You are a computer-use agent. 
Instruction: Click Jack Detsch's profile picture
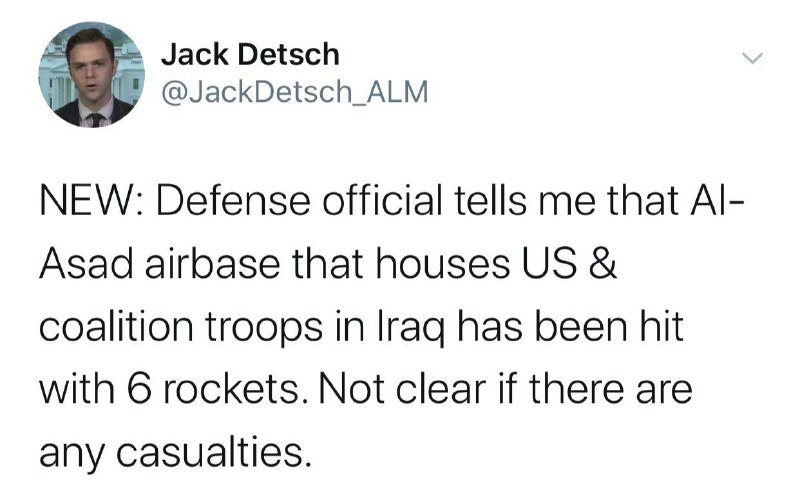pos(92,74)
